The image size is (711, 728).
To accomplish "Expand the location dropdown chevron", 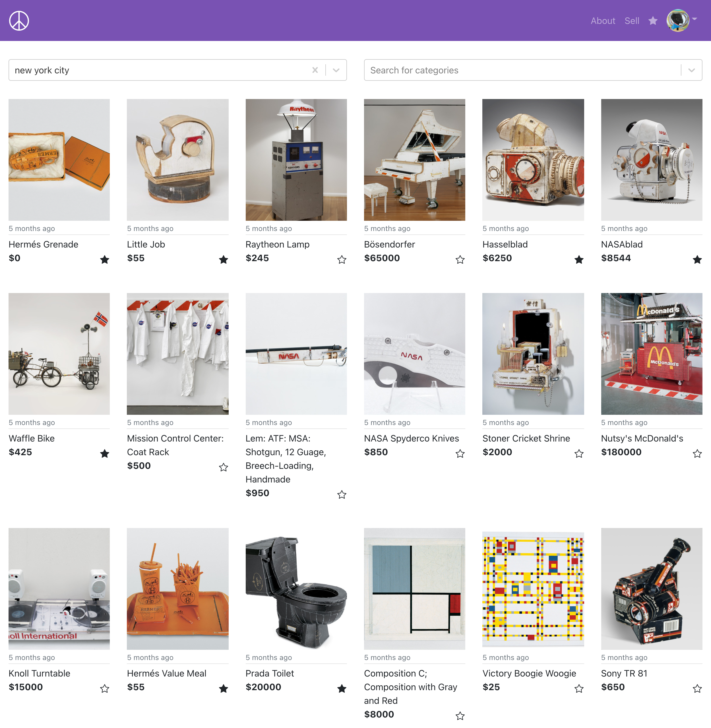I will (336, 70).
